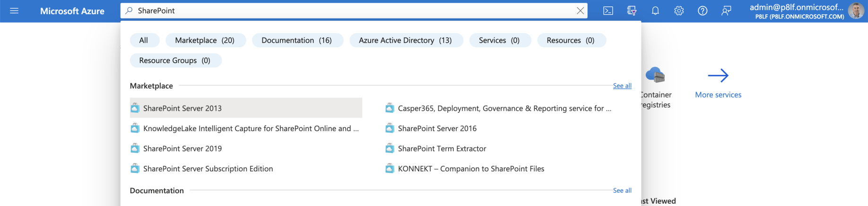Image resolution: width=868 pixels, height=206 pixels.
Task: Launch Cloud Shell from the top bar
Action: [608, 11]
